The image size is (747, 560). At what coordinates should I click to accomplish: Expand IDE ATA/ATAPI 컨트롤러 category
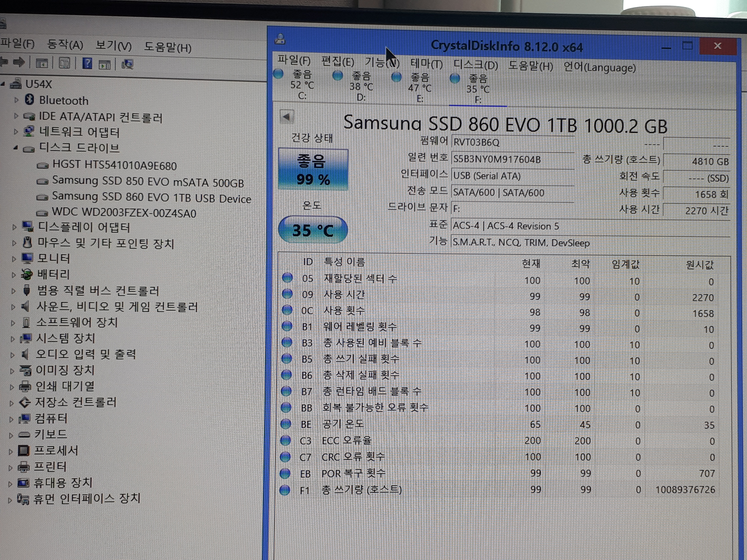click(x=16, y=116)
